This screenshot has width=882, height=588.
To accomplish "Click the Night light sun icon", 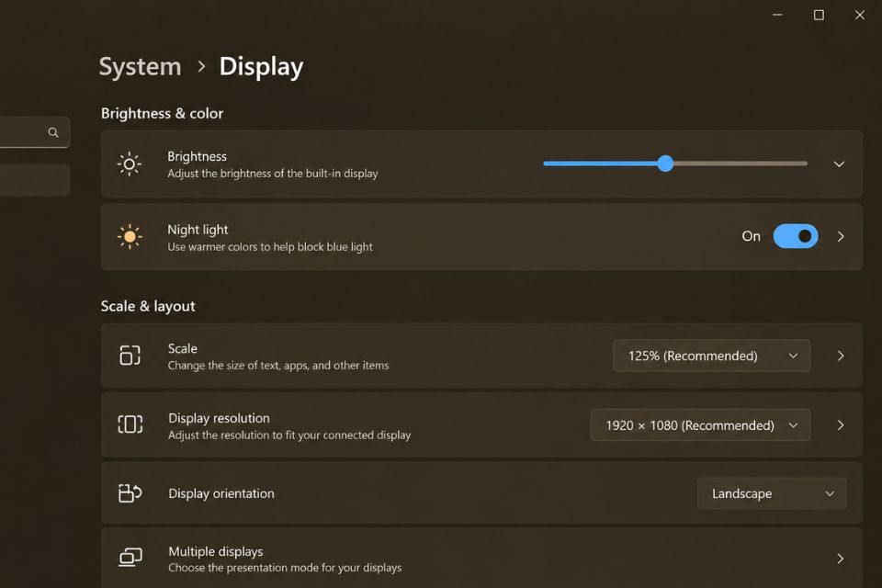I will click(x=130, y=237).
